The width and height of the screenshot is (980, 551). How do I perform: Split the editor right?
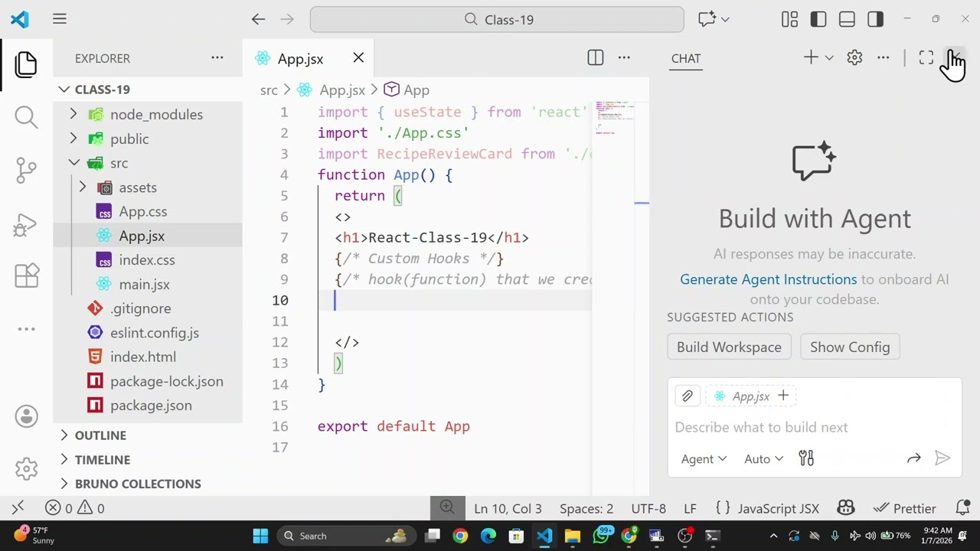tap(595, 58)
